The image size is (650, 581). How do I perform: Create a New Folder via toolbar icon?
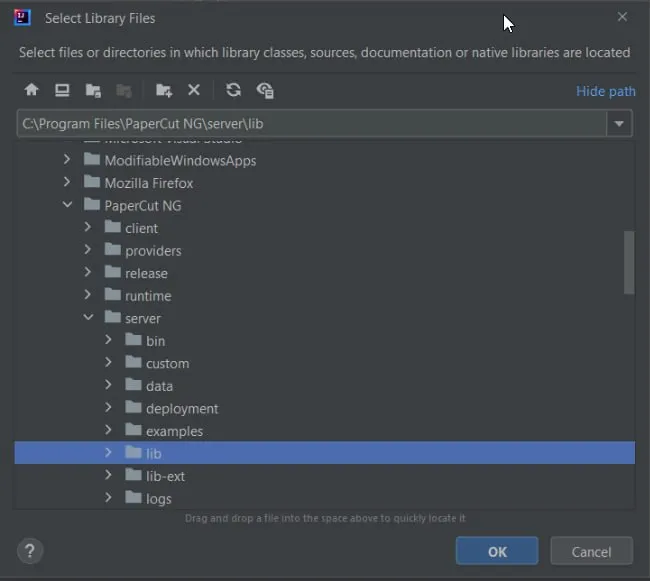click(164, 90)
